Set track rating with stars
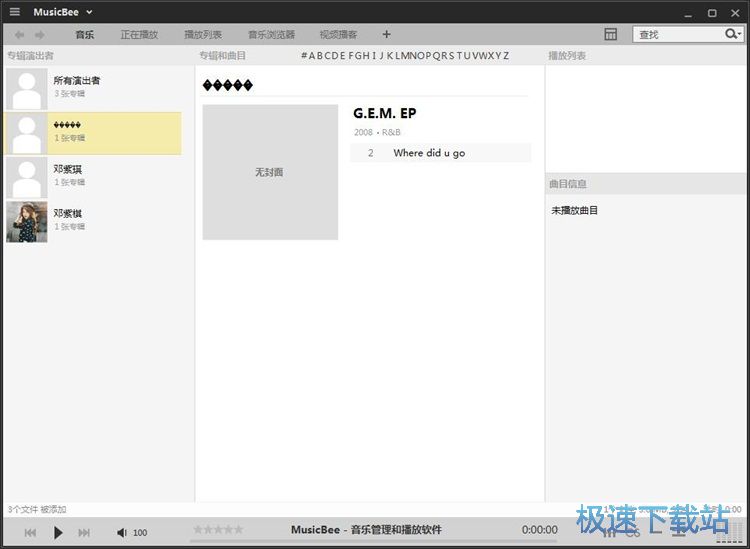The image size is (750, 549). click(218, 529)
